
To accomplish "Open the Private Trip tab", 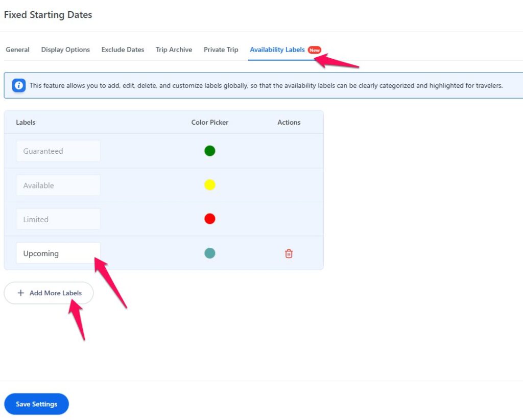I will (221, 50).
